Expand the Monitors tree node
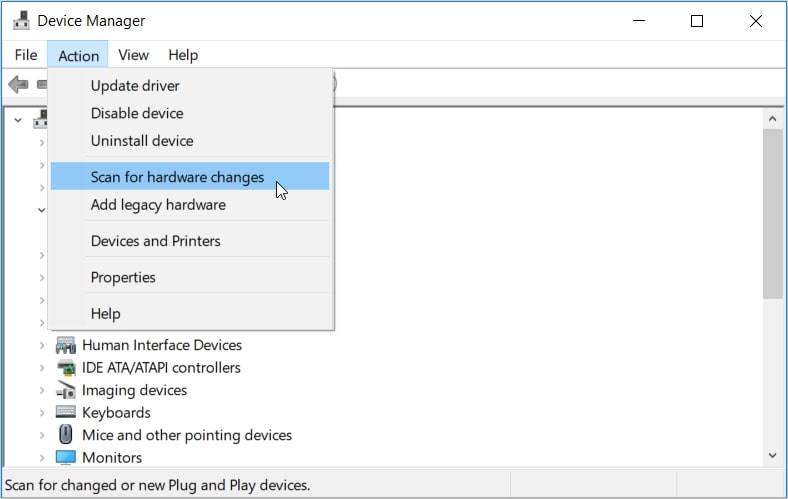 [42, 458]
